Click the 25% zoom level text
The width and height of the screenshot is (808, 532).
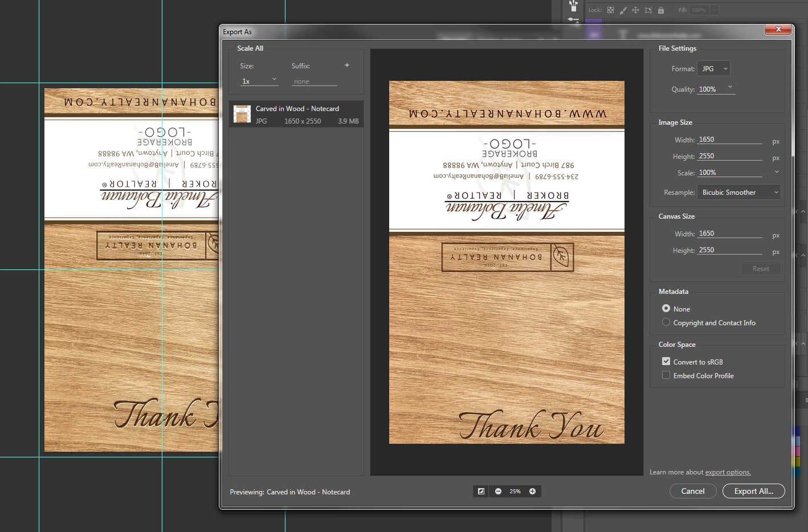pyautogui.click(x=515, y=491)
